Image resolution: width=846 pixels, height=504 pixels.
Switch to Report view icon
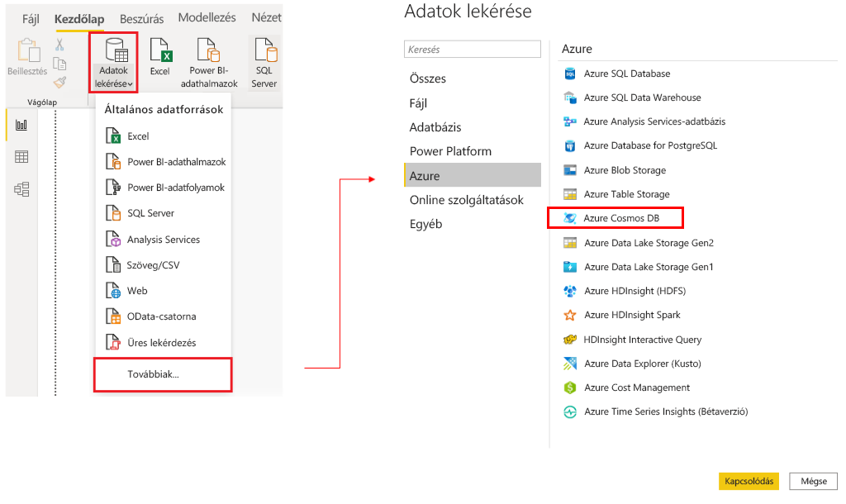coord(21,126)
